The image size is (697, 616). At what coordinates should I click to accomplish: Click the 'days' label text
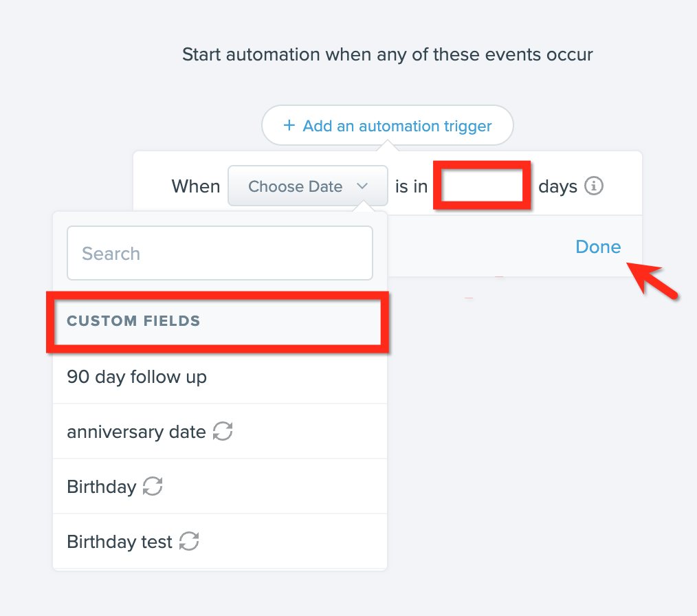[558, 187]
